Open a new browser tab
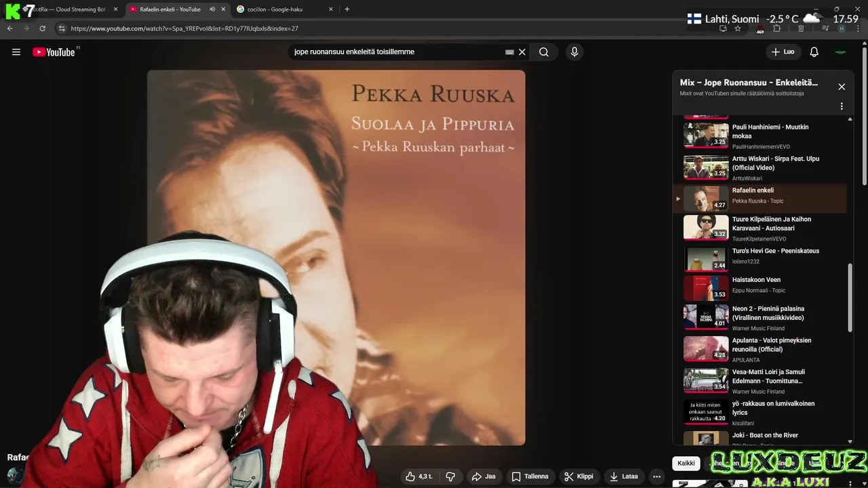The width and height of the screenshot is (868, 488). tap(347, 9)
